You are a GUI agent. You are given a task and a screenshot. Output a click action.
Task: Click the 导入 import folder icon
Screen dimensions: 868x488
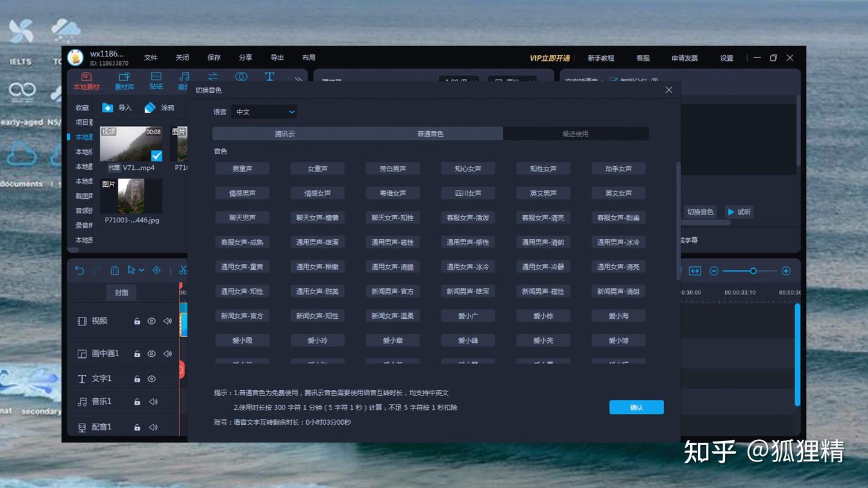(x=107, y=107)
